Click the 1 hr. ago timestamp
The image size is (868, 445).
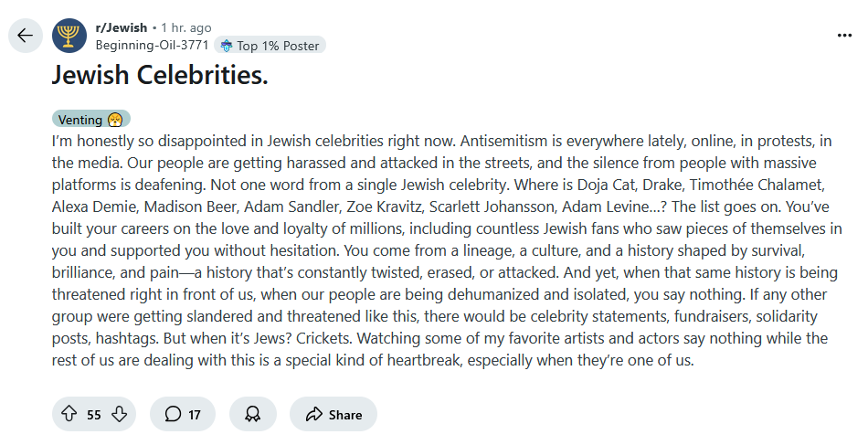[x=186, y=27]
